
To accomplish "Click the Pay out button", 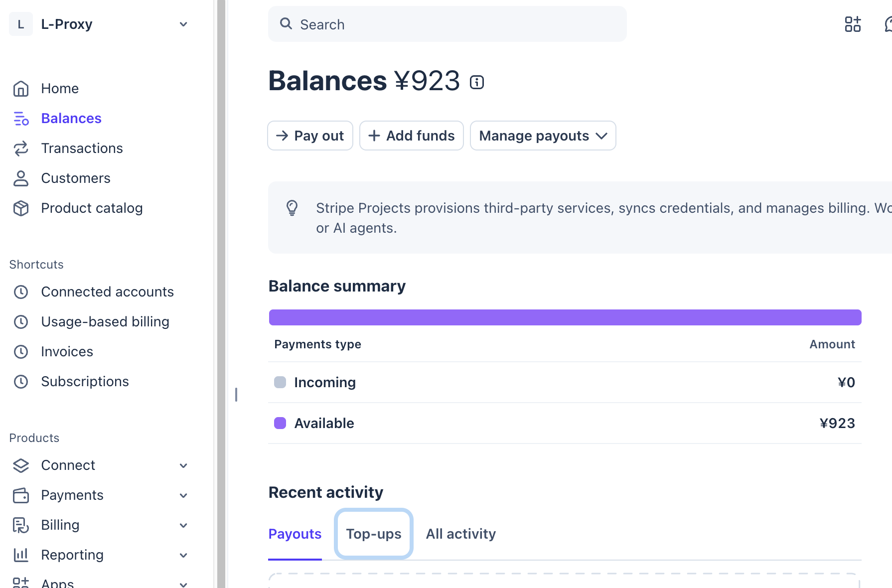I will (310, 136).
